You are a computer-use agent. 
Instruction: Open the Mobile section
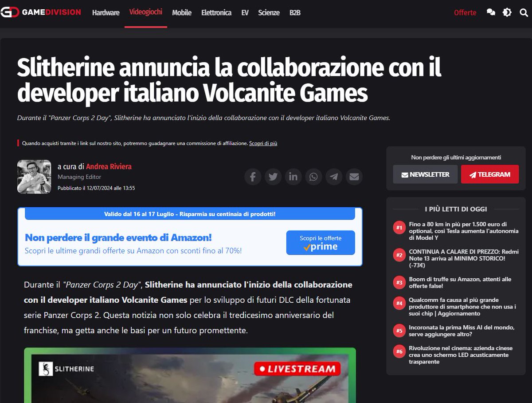point(182,12)
